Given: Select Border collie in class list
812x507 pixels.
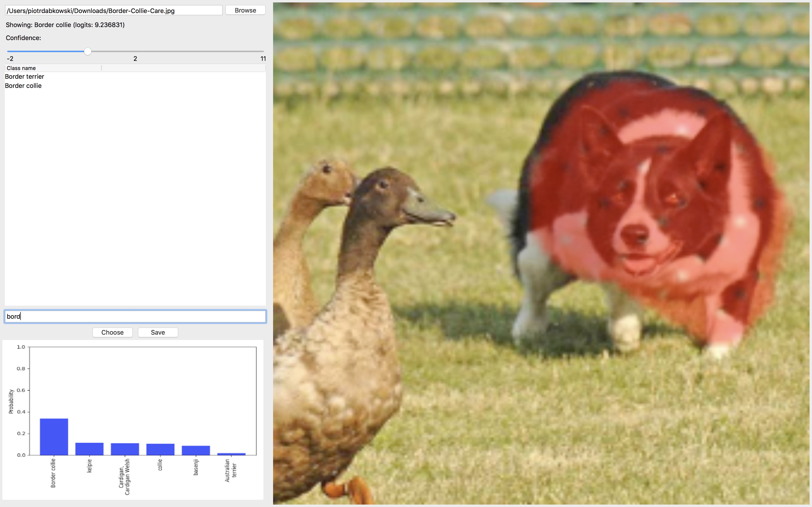Looking at the screenshot, I should click(x=23, y=86).
